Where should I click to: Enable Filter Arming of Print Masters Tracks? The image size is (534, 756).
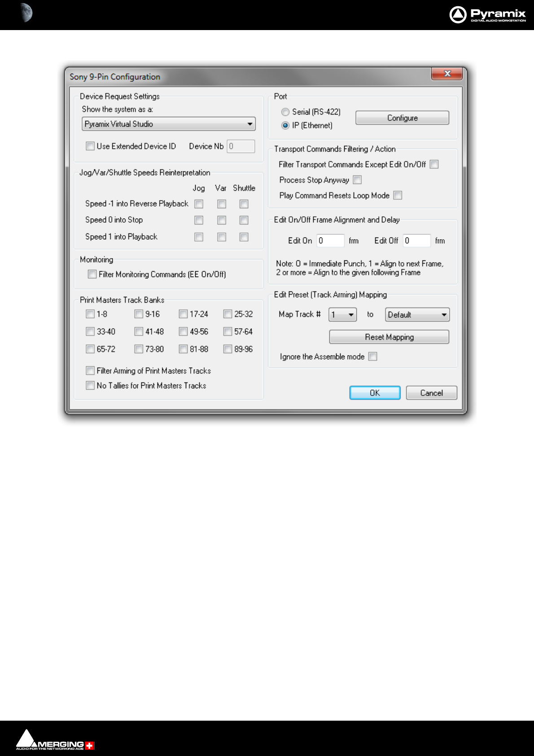(x=90, y=370)
